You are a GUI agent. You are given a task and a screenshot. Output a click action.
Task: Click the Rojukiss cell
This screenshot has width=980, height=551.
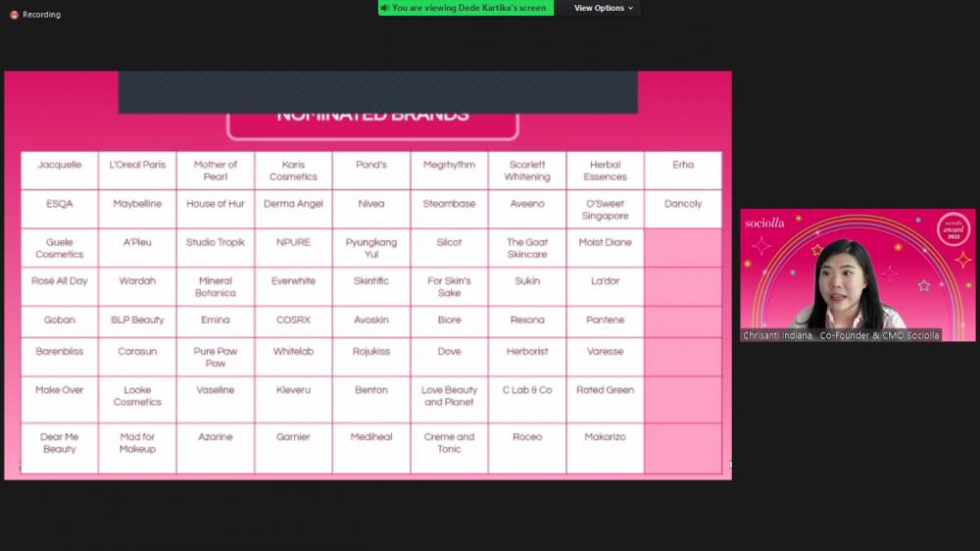(371, 358)
